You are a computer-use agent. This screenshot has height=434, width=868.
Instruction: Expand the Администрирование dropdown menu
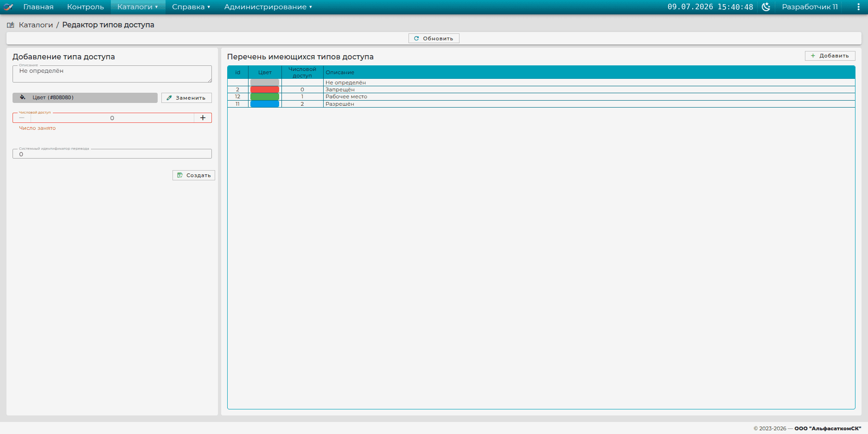tap(268, 7)
